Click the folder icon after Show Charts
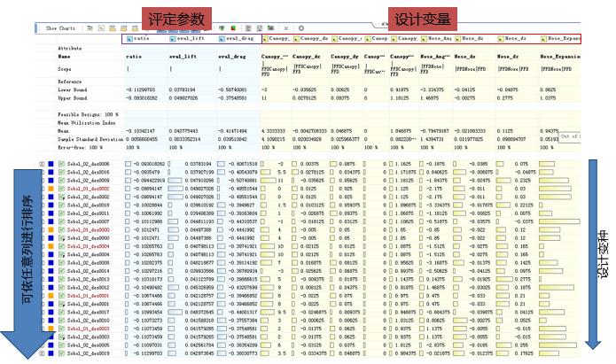Screen dimensions: 616x364 (90, 28)
